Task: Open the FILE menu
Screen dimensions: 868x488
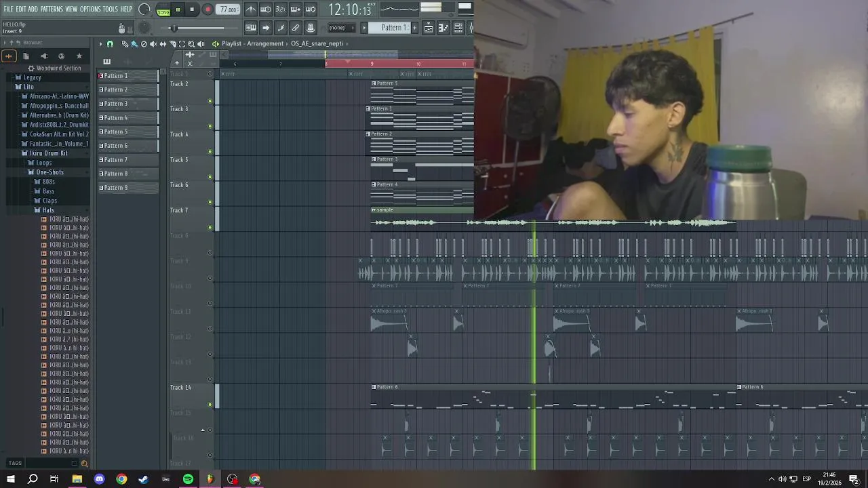Action: pyautogui.click(x=8, y=9)
